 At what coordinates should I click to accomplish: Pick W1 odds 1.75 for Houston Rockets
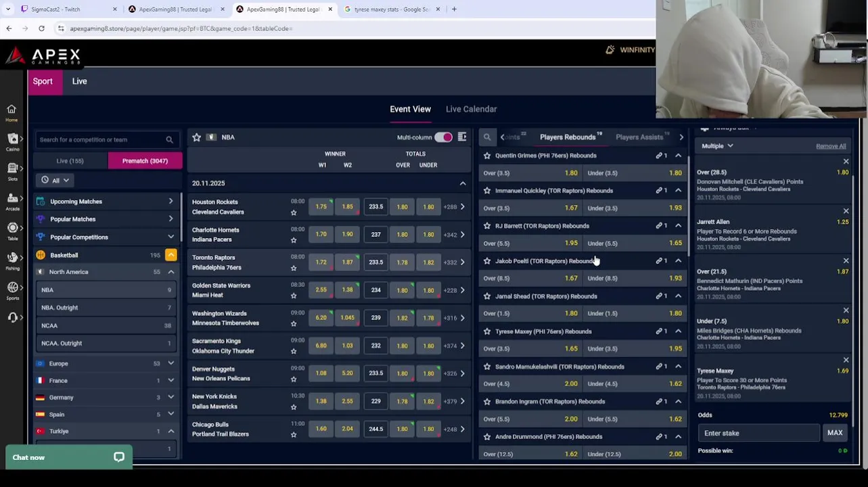(321, 207)
